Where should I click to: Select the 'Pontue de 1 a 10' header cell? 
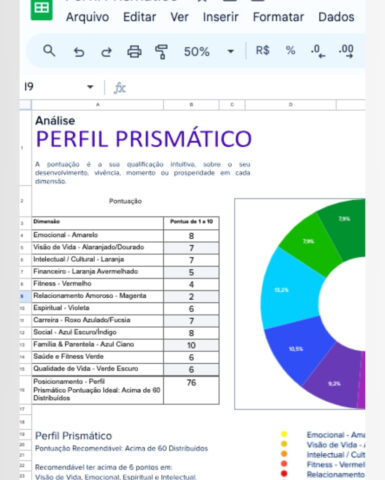pyautogui.click(x=191, y=222)
